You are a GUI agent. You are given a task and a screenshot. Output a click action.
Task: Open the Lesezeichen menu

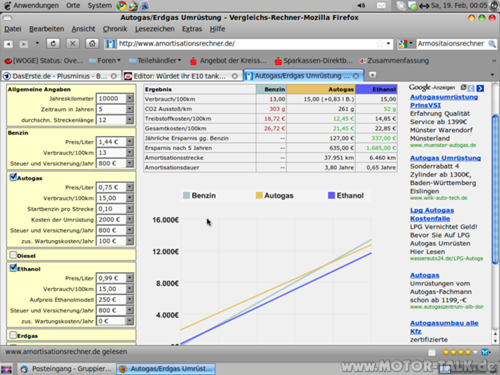pyautogui.click(x=155, y=29)
